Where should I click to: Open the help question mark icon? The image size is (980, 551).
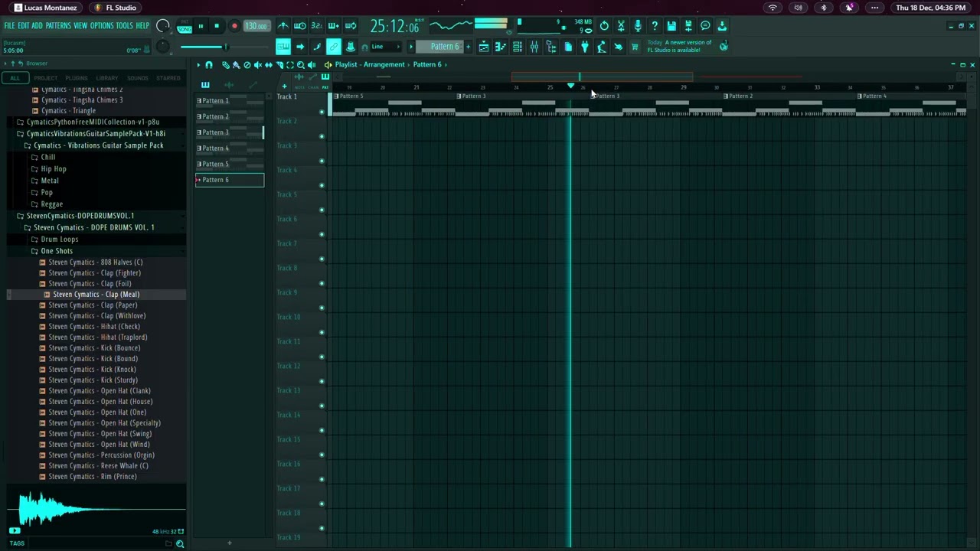(x=655, y=26)
